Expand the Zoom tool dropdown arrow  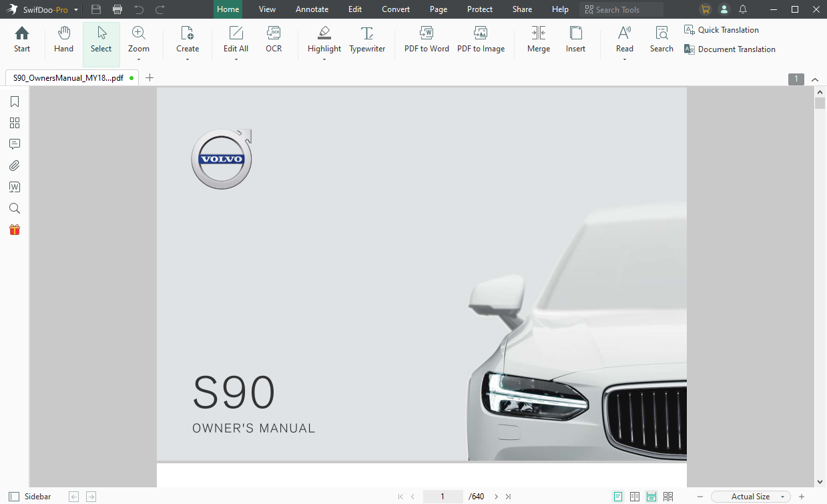(139, 59)
